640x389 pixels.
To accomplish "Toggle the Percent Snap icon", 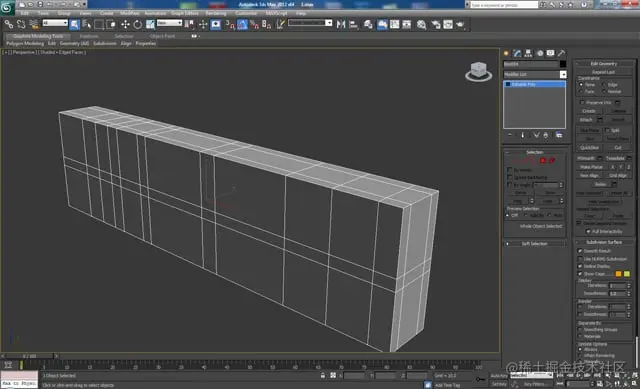I will 255,25.
